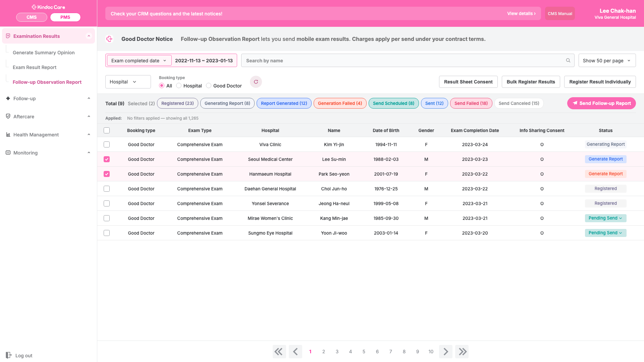
Task: Toggle the select-all header checkbox
Action: 107,130
